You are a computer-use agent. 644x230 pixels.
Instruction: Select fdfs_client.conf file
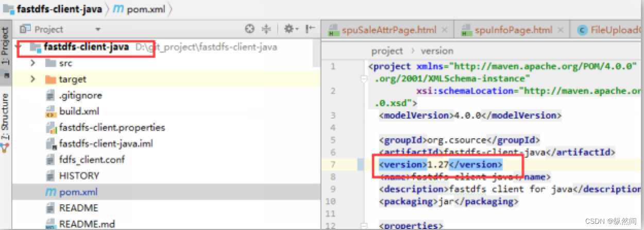tap(92, 159)
